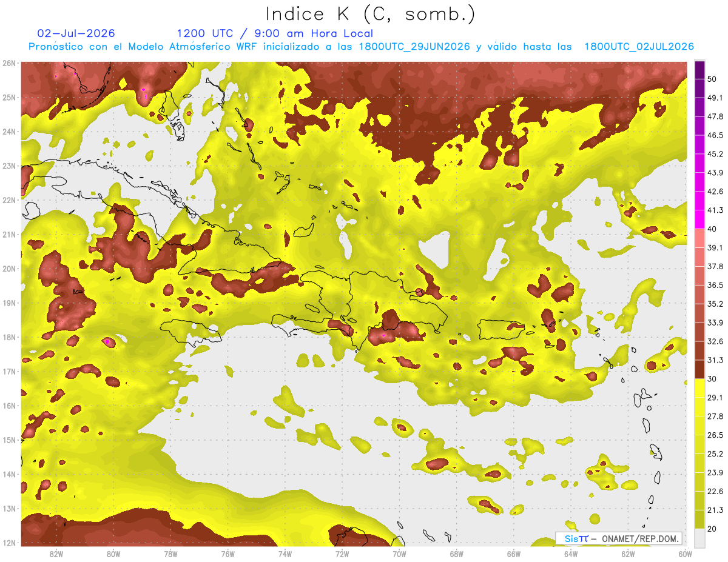
Task: Click longitude label '64W'
Action: (571, 554)
